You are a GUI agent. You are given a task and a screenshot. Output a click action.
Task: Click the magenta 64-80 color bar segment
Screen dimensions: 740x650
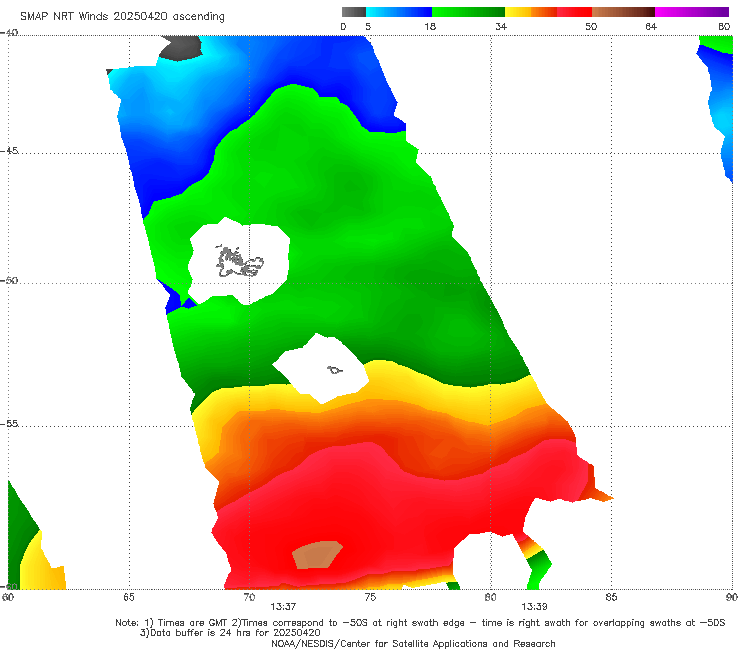[x=692, y=12]
